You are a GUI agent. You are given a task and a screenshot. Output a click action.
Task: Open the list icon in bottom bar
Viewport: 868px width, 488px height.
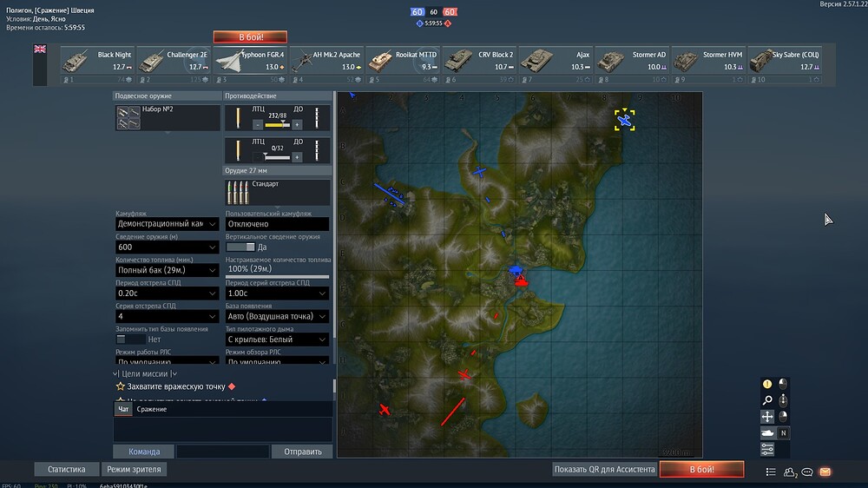click(771, 472)
